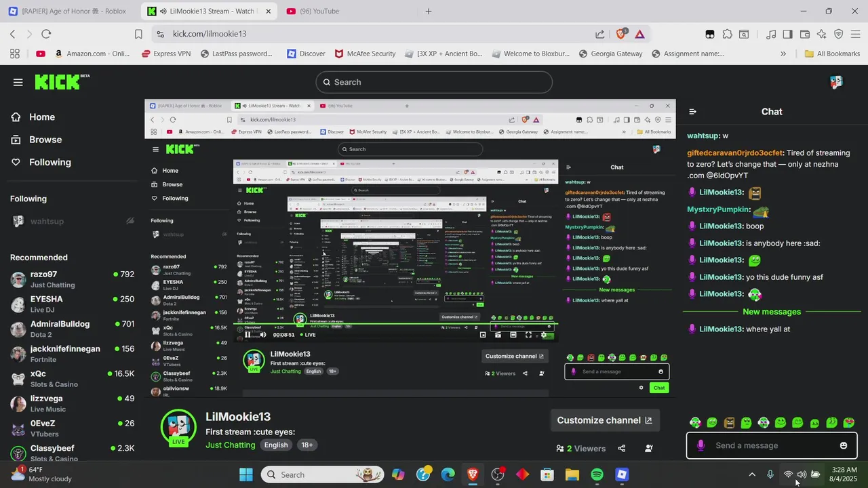The height and width of the screenshot is (488, 868).
Task: Open Leo AI sparkle icon
Action: click(x=822, y=34)
